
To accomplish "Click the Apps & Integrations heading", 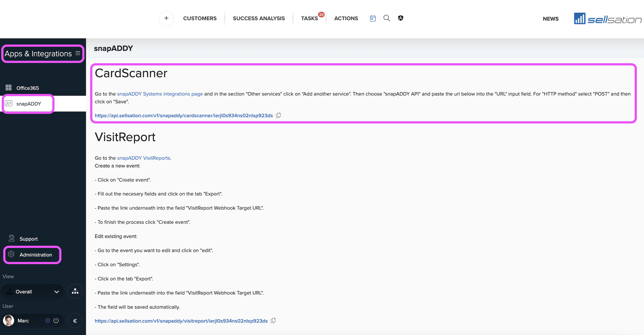I will [x=38, y=53].
